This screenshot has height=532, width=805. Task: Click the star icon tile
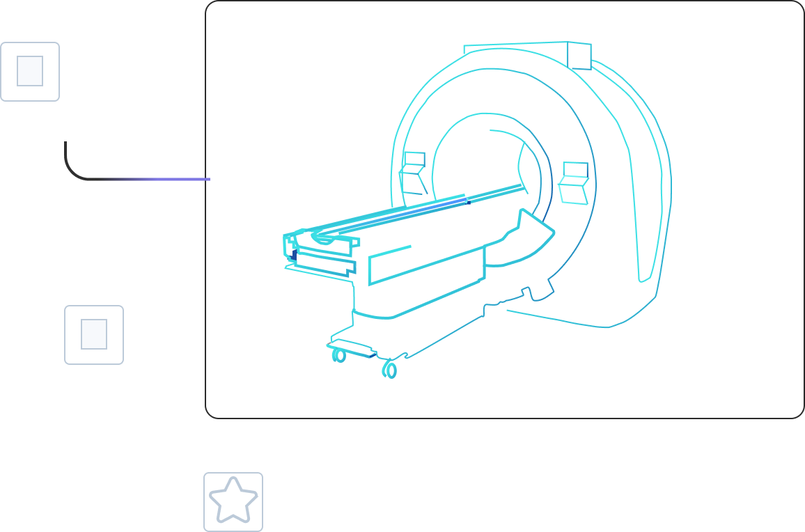point(233,501)
